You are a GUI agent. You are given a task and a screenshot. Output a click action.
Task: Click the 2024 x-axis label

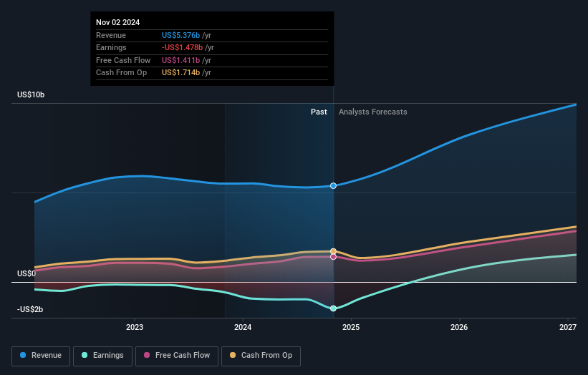pos(243,328)
